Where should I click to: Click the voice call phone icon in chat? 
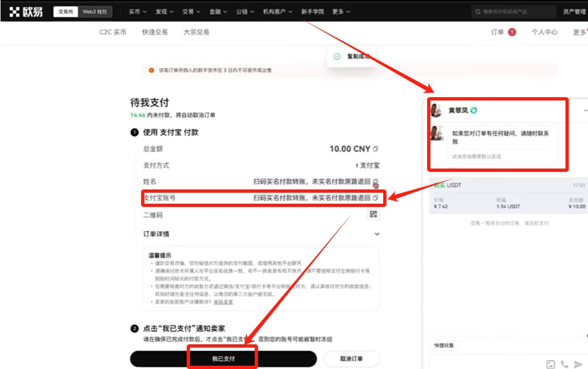(564, 364)
